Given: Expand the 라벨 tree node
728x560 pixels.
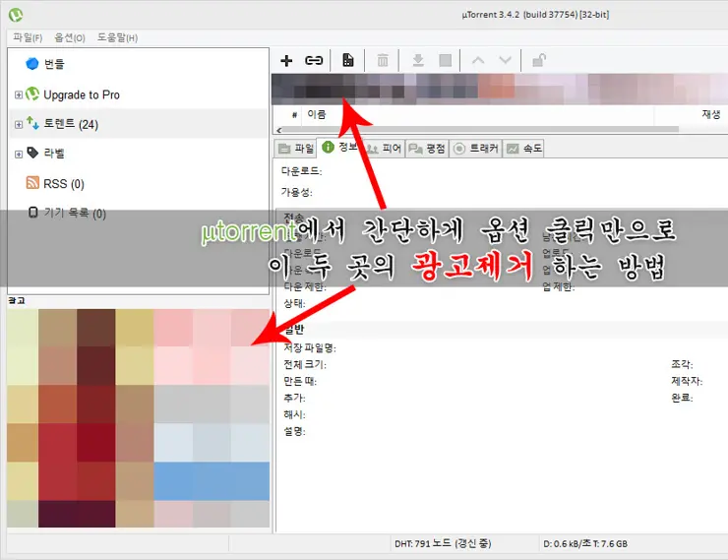Looking at the screenshot, I should (18, 155).
